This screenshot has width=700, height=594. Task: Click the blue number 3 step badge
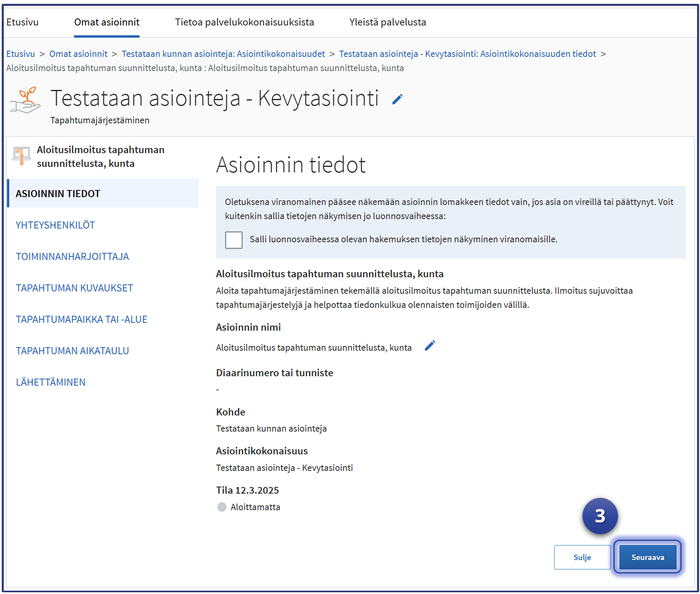600,516
